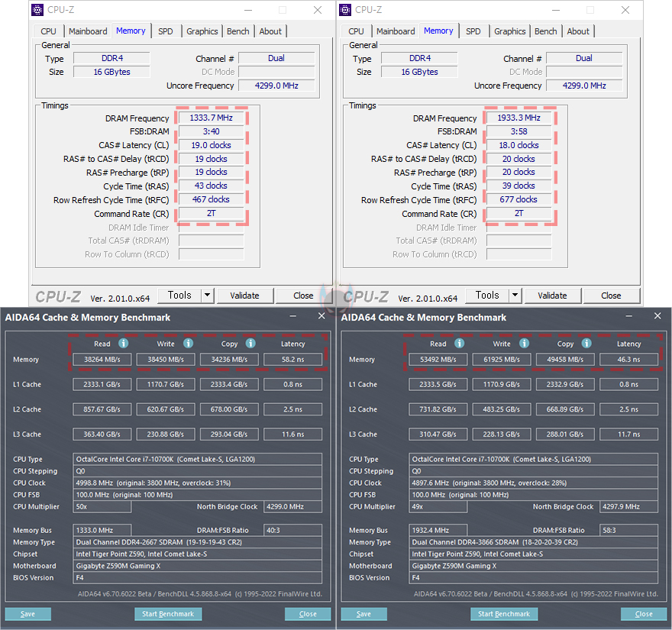Click Read info icon in right AIDA64 window
This screenshot has height=630, width=672.
460,344
